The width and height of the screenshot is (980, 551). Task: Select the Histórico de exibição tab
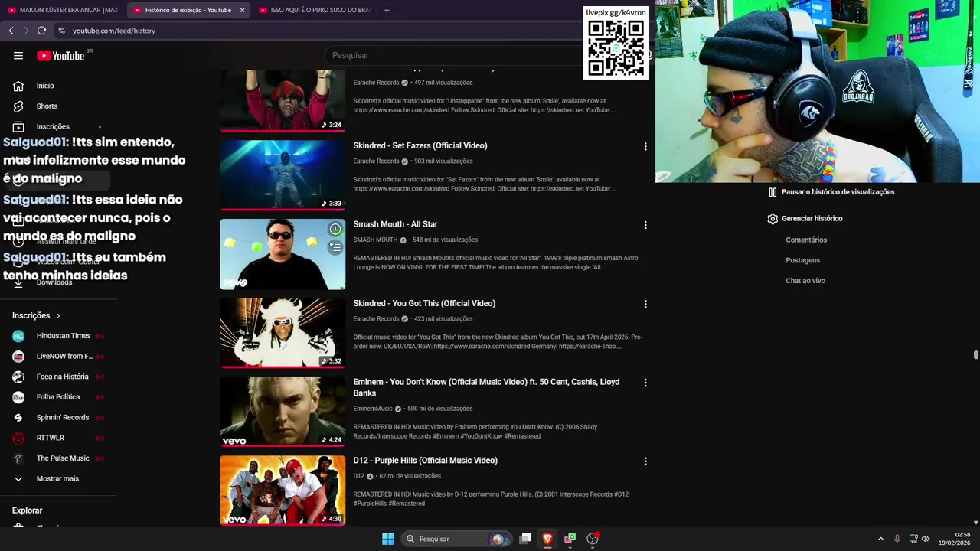point(188,10)
